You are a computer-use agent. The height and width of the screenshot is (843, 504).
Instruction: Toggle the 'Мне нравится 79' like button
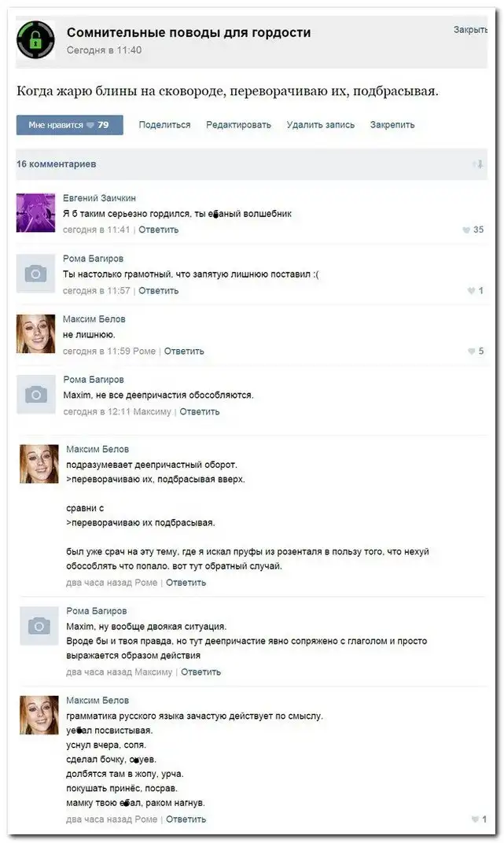(69, 125)
